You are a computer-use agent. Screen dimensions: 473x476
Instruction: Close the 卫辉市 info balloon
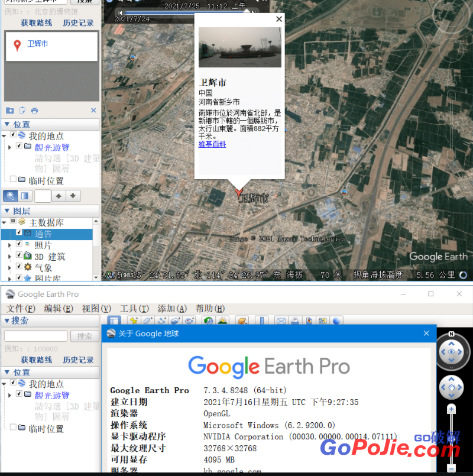coord(279,19)
